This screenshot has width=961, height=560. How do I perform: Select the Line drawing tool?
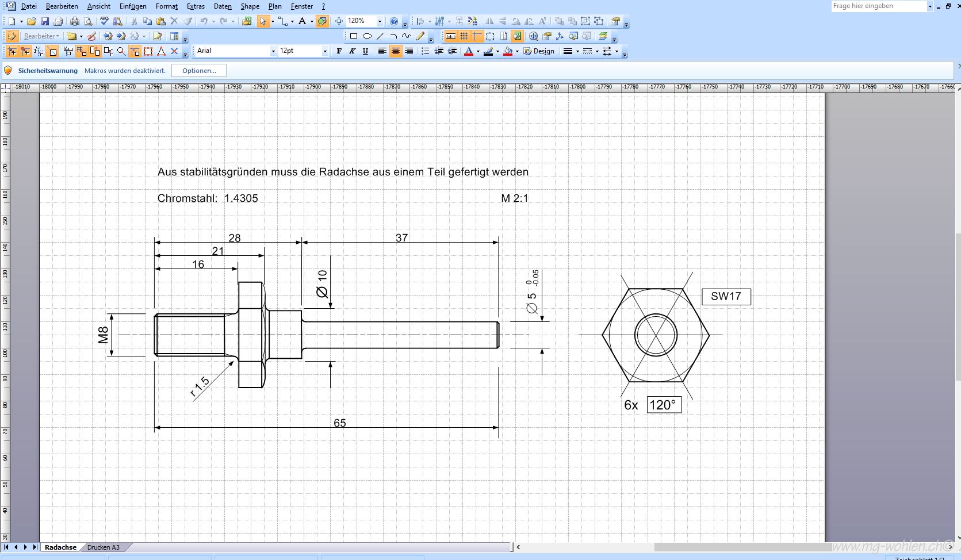[380, 36]
